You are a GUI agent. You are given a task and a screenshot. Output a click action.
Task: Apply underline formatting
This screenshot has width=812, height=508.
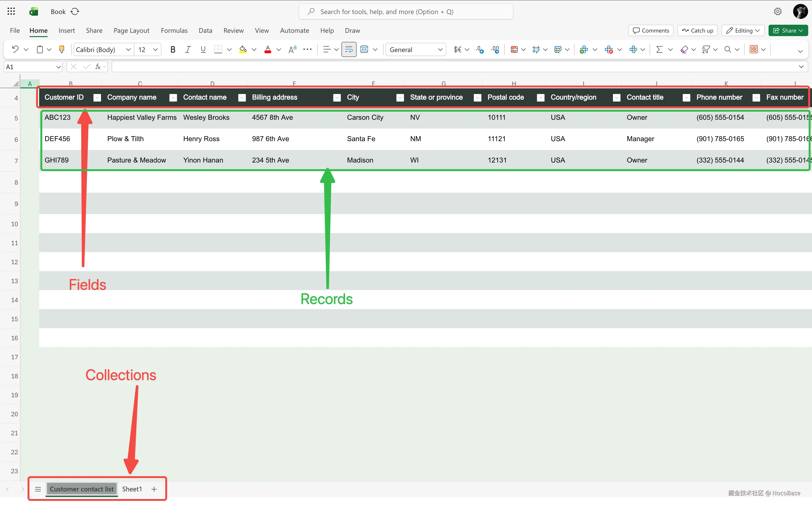(203, 49)
